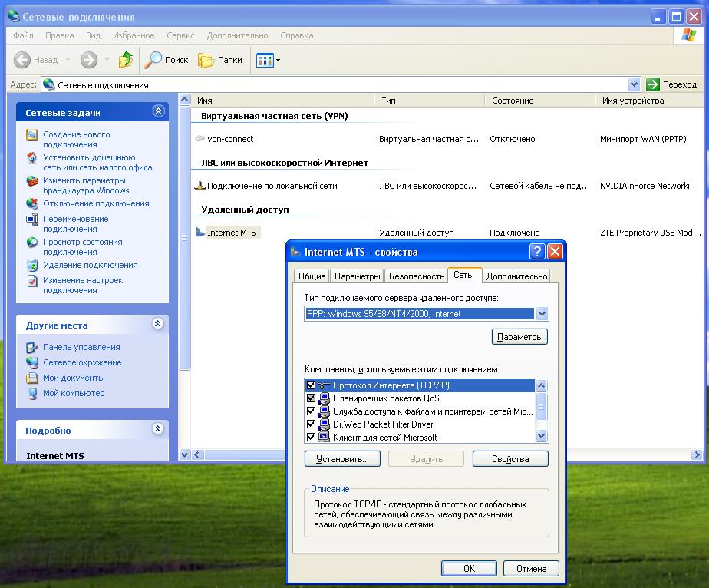Click My Documents folder icon
This screenshot has height=588, width=709.
click(32, 378)
